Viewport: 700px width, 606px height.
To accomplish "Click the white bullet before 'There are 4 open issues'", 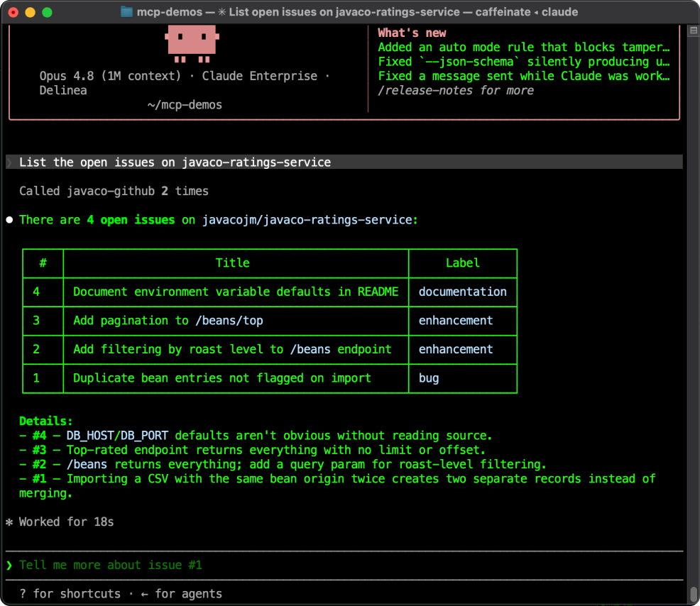I will click(x=9, y=220).
